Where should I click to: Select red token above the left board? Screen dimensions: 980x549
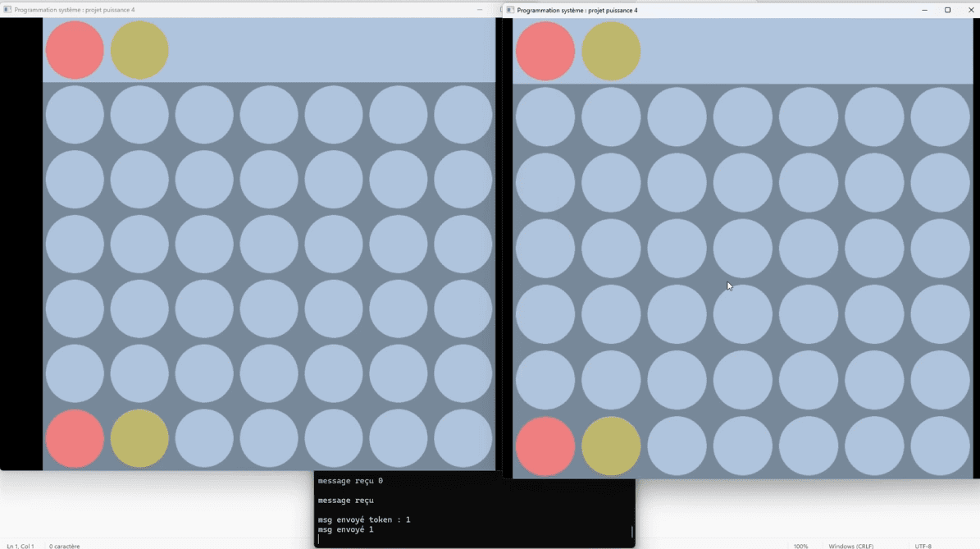coord(75,50)
